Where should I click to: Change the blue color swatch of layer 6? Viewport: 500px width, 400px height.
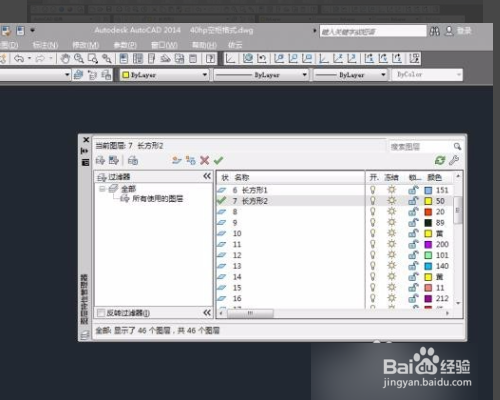click(428, 190)
